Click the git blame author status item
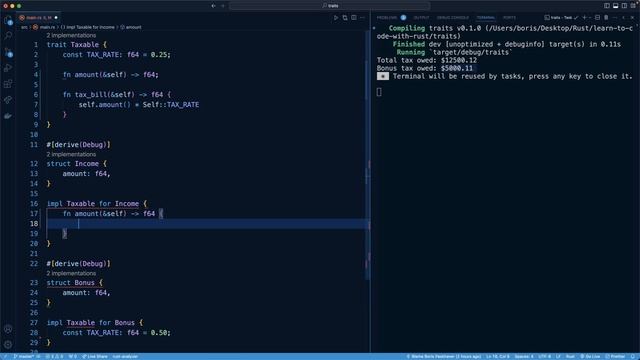This screenshot has height=360, width=640. (x=444, y=356)
